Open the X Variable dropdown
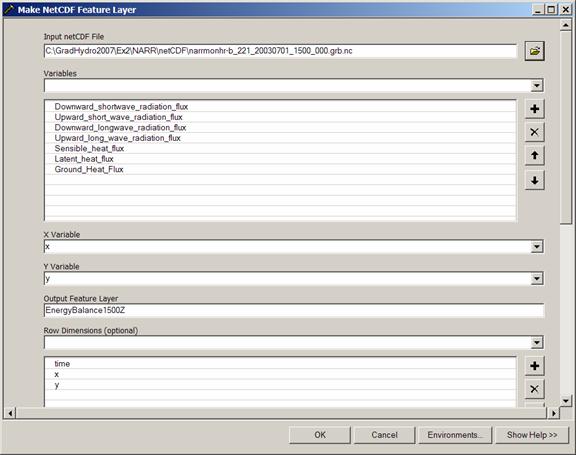The image size is (576, 455). [x=537, y=246]
